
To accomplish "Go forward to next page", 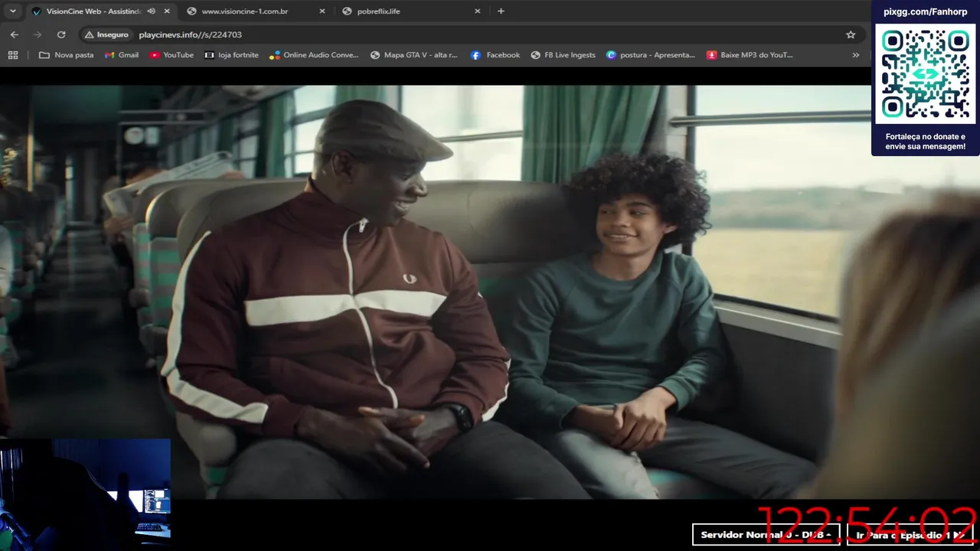I will pyautogui.click(x=38, y=34).
